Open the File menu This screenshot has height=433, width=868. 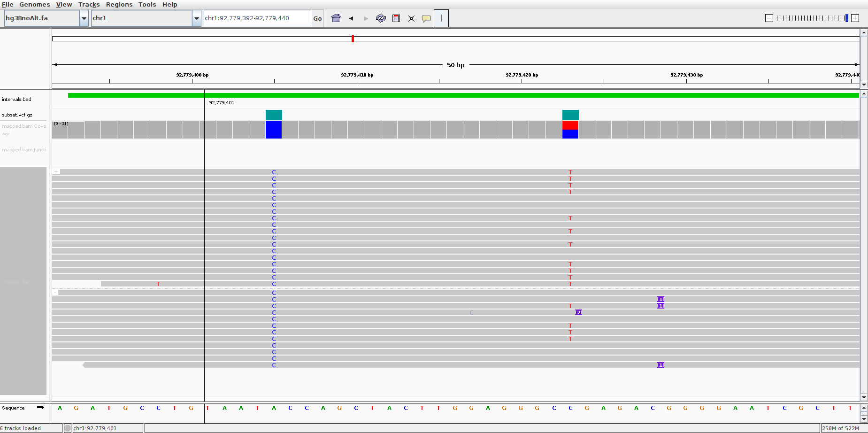coord(8,4)
